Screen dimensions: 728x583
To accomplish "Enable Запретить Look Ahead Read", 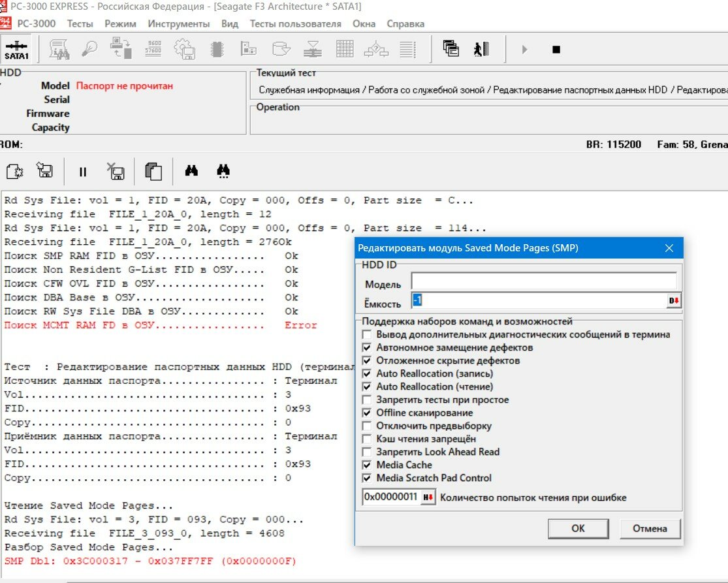I will [367, 452].
